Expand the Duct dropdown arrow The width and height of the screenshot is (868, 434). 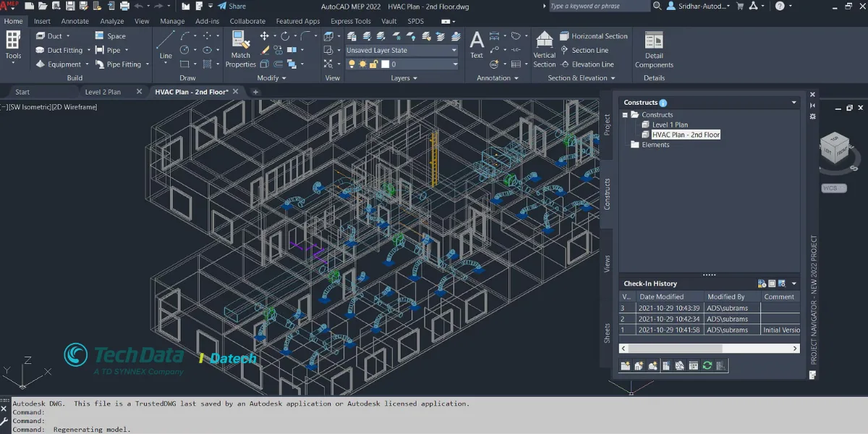pyautogui.click(x=69, y=36)
